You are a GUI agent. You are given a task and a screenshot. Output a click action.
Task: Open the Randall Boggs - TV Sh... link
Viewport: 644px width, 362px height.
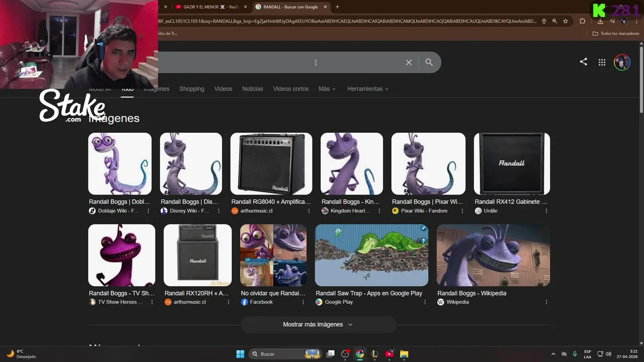(122, 293)
